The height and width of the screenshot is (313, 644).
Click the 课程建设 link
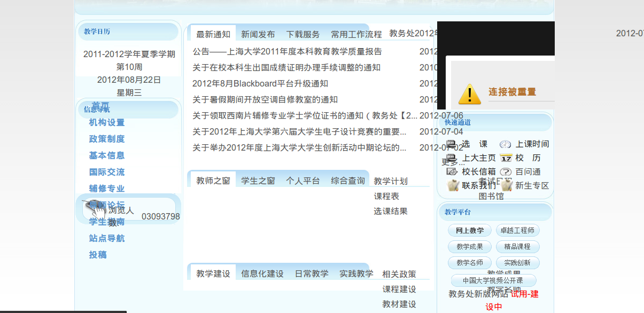tap(399, 289)
